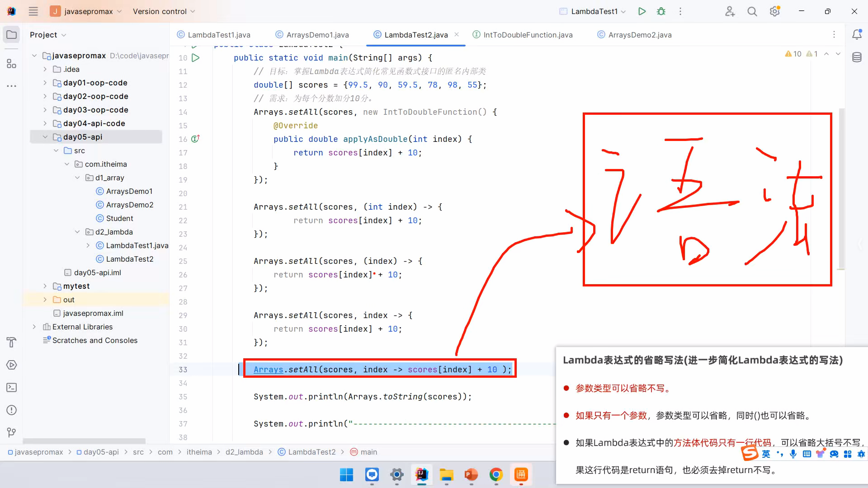Open LambdaTest1 run configuration dropdown
The width and height of the screenshot is (868, 488).
pyautogui.click(x=593, y=11)
